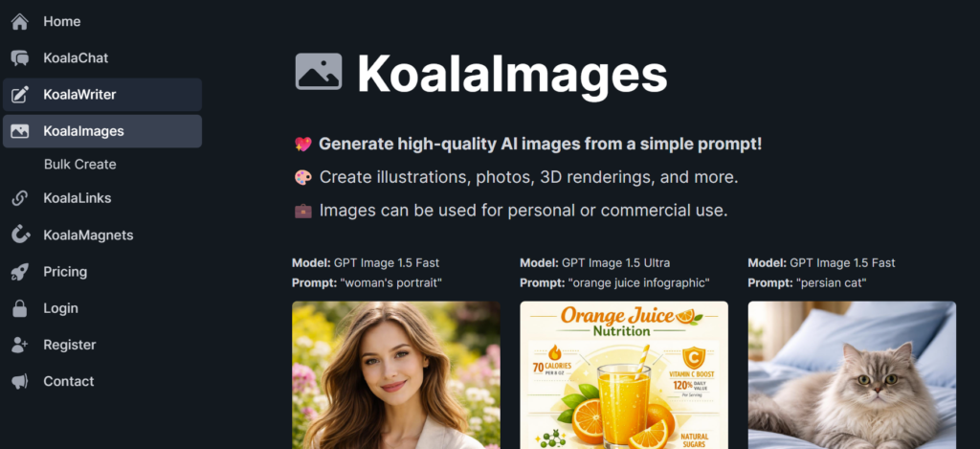This screenshot has width=980, height=449.
Task: Click the Login text link
Action: (60, 308)
